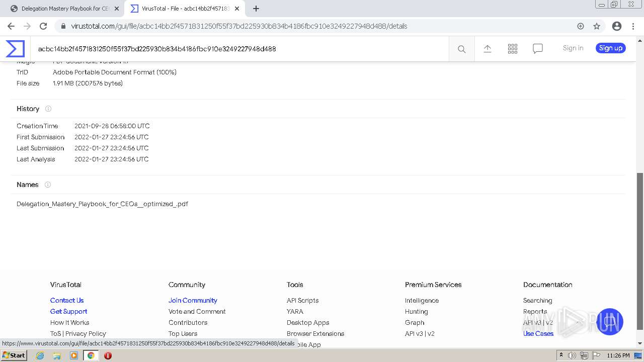Open the upload file icon
The height and width of the screenshot is (362, 644).
click(488, 48)
